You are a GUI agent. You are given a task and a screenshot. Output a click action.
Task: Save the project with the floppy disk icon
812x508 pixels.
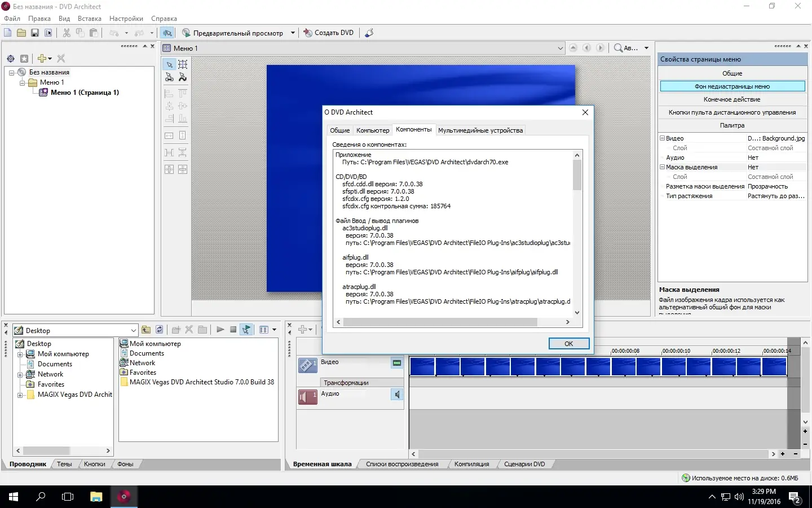35,33
